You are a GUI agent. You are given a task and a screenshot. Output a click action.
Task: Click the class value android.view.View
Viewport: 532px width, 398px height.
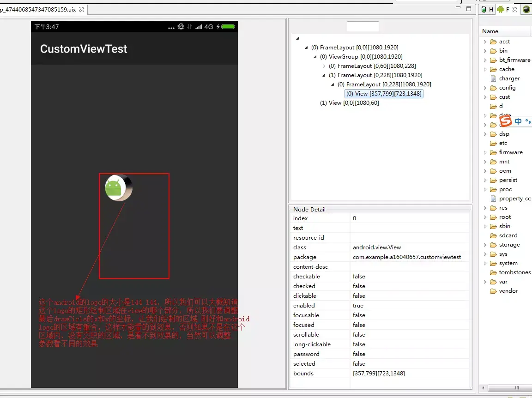(377, 247)
